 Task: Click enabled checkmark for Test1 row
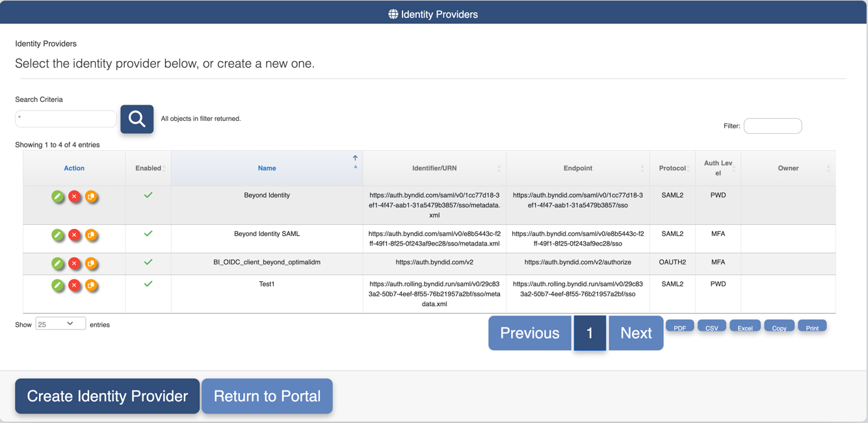(148, 284)
